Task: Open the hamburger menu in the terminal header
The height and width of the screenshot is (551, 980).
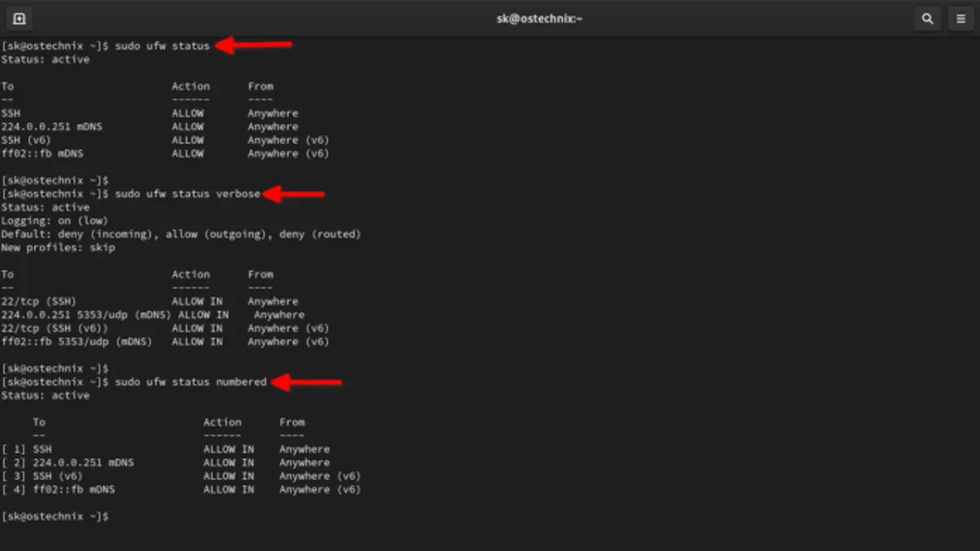Action: pos(960,18)
